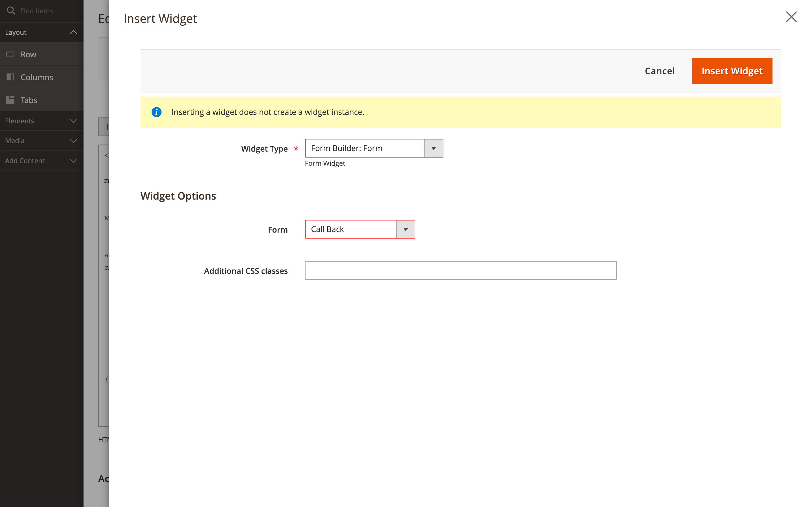Expand the Media section

[73, 141]
